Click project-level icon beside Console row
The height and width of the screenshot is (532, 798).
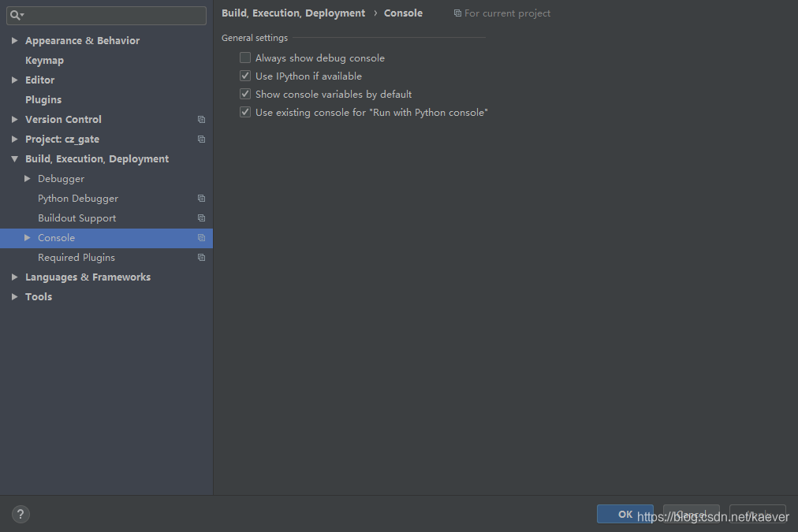pos(202,238)
